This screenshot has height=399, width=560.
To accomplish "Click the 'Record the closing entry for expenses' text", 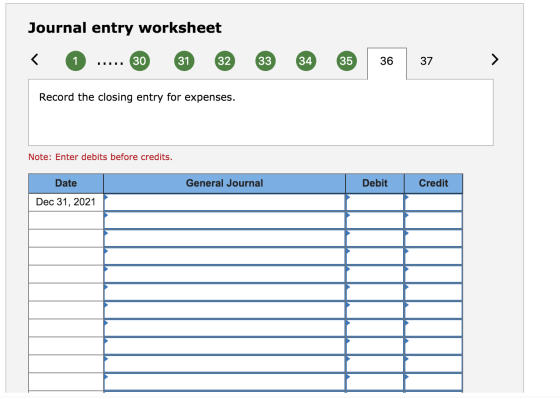I will pyautogui.click(x=137, y=97).
